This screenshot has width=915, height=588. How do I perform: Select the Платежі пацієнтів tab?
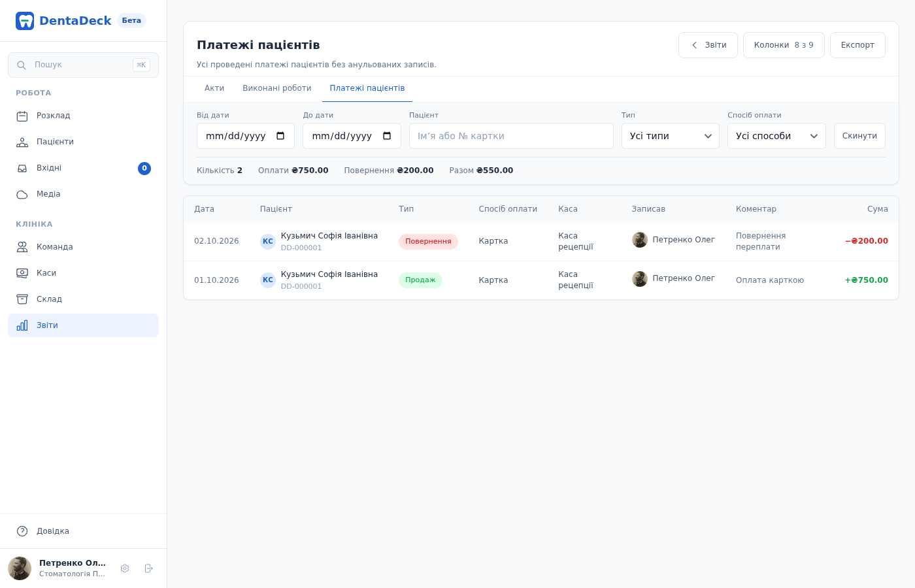[367, 88]
